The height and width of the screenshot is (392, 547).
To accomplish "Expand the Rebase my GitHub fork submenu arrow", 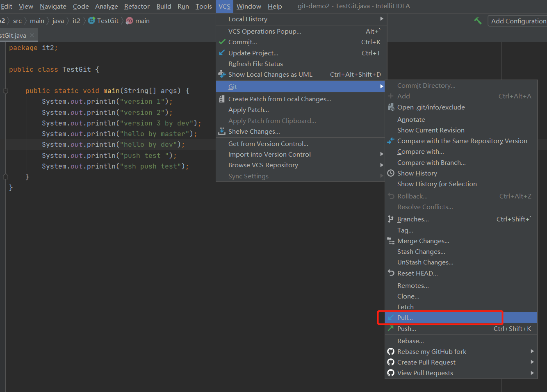I will pyautogui.click(x=532, y=351).
